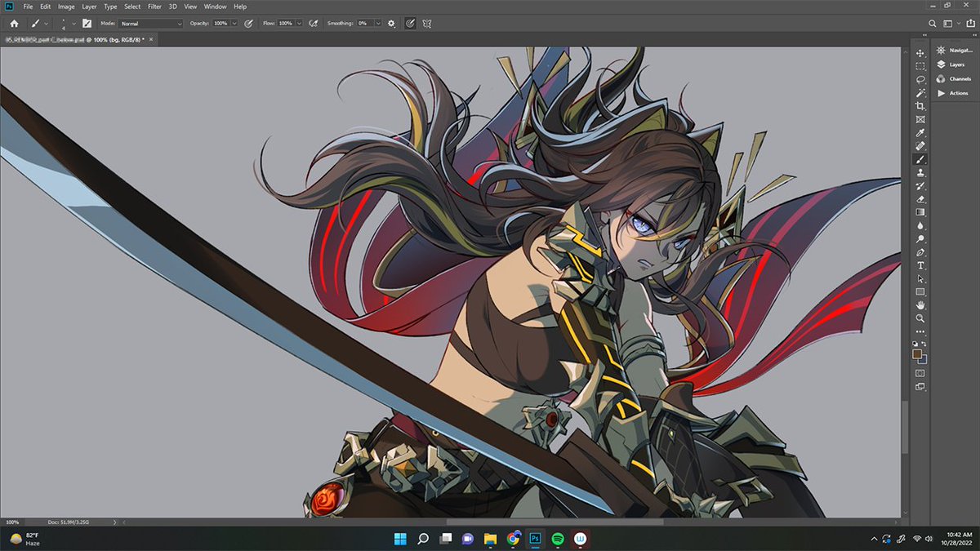The height and width of the screenshot is (551, 980).
Task: Select the Type tool
Action: (920, 265)
